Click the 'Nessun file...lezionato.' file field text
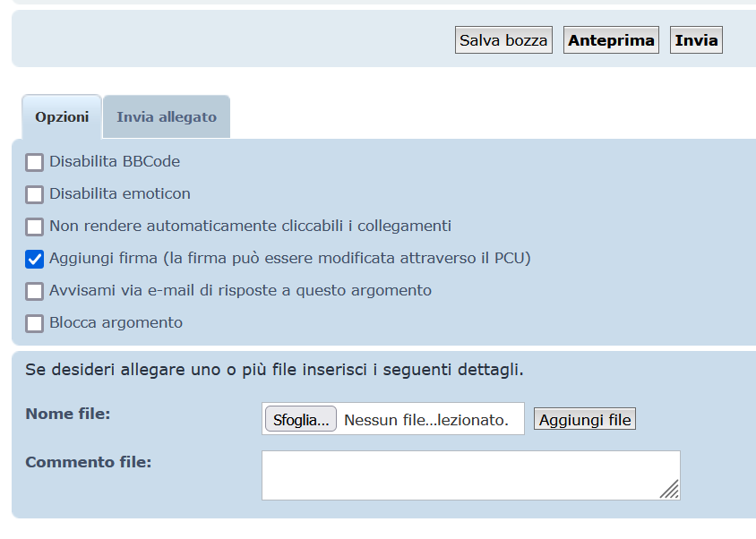Image resolution: width=756 pixels, height=539 pixels. click(x=425, y=420)
